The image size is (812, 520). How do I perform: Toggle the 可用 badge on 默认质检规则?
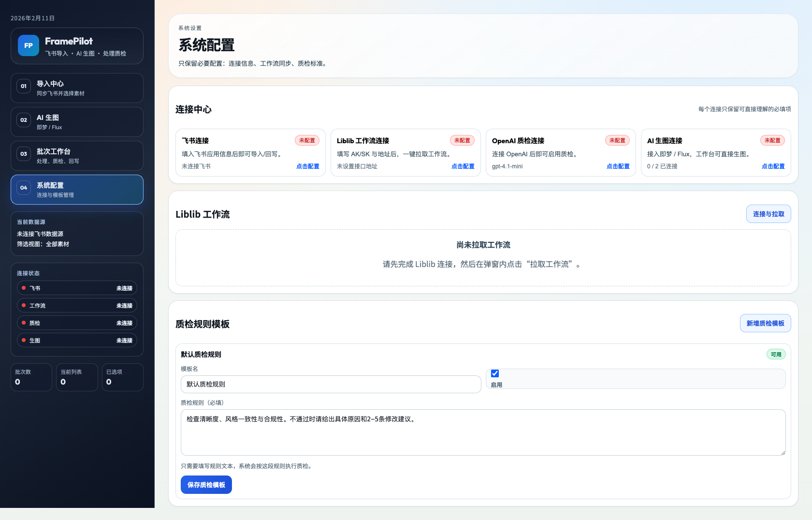point(776,354)
